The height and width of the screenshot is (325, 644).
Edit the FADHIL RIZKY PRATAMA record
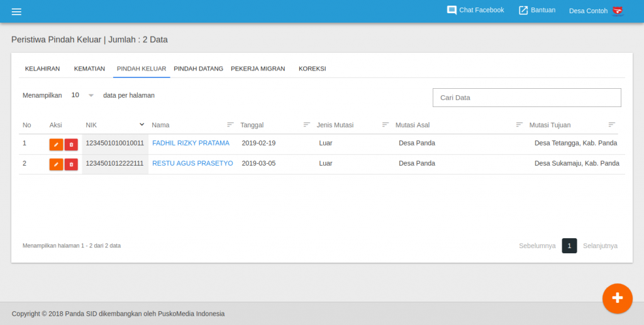(x=56, y=144)
